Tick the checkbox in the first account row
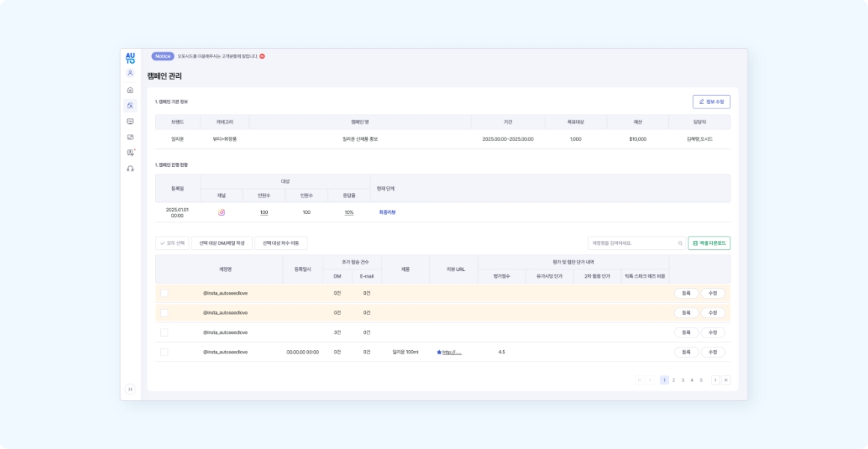The width and height of the screenshot is (868, 449). [x=164, y=293]
